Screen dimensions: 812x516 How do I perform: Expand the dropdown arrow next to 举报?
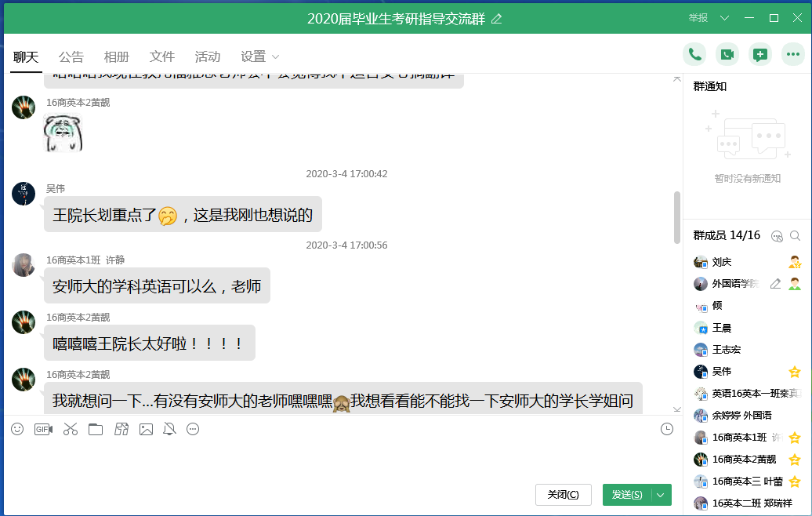click(724, 18)
